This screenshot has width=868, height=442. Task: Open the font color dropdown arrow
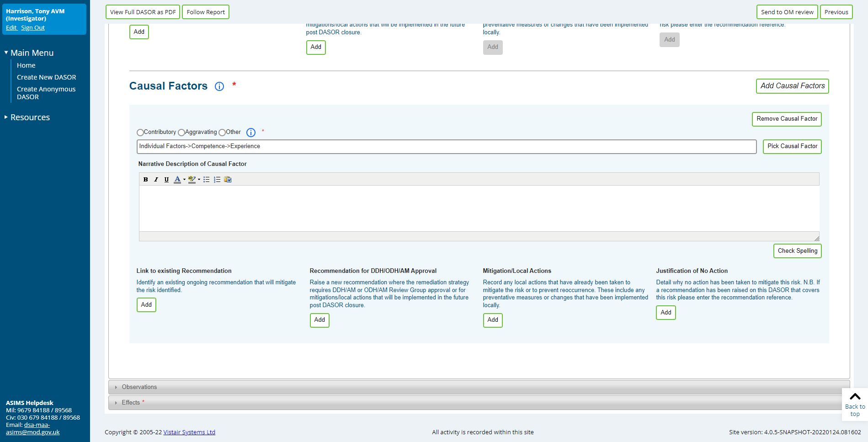click(x=184, y=180)
